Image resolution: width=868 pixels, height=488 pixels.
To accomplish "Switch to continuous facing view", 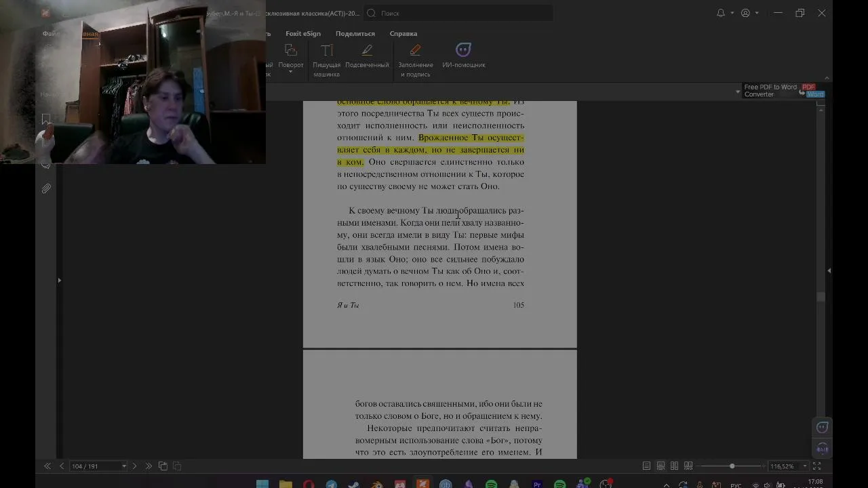I will 688,466.
